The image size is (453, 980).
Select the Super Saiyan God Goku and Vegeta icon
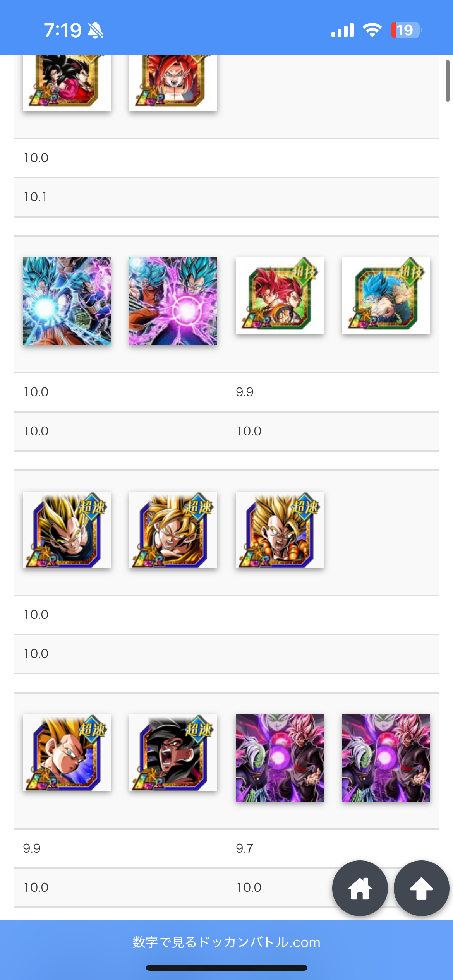pyautogui.click(x=280, y=295)
